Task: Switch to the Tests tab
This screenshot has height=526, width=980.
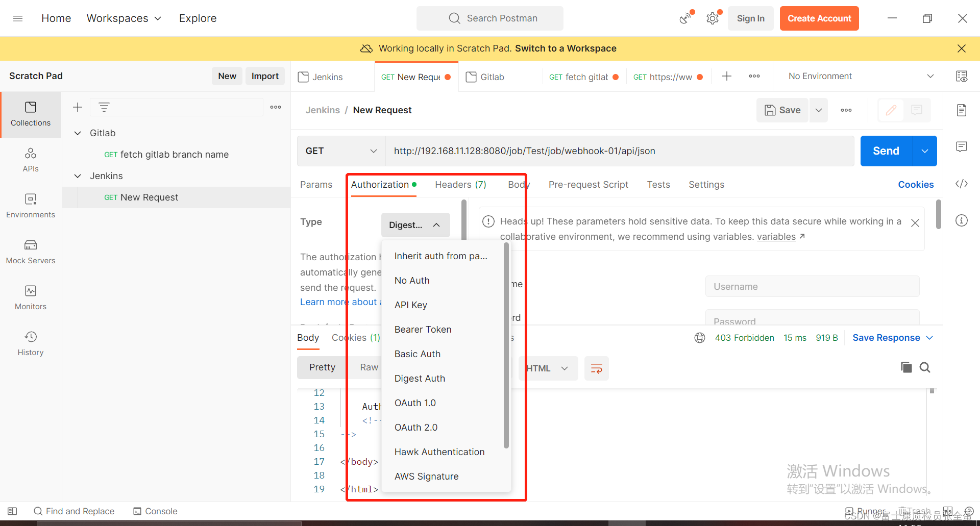Action: 658,185
